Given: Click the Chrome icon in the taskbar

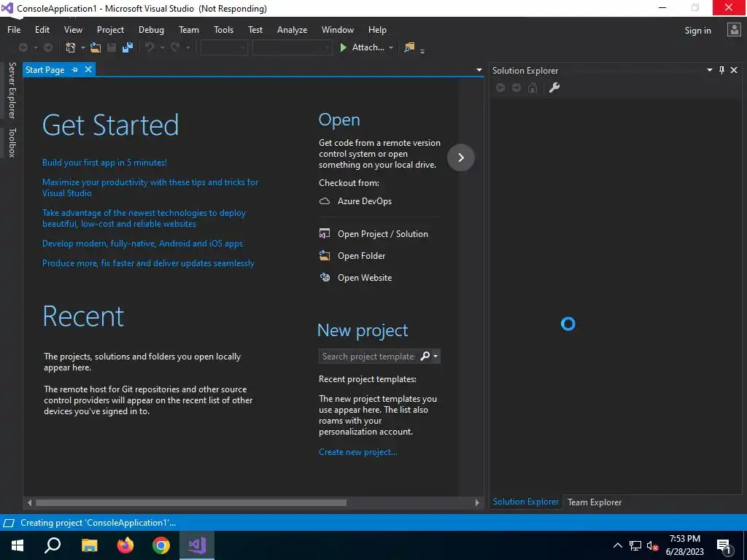Looking at the screenshot, I should pyautogui.click(x=161, y=545).
